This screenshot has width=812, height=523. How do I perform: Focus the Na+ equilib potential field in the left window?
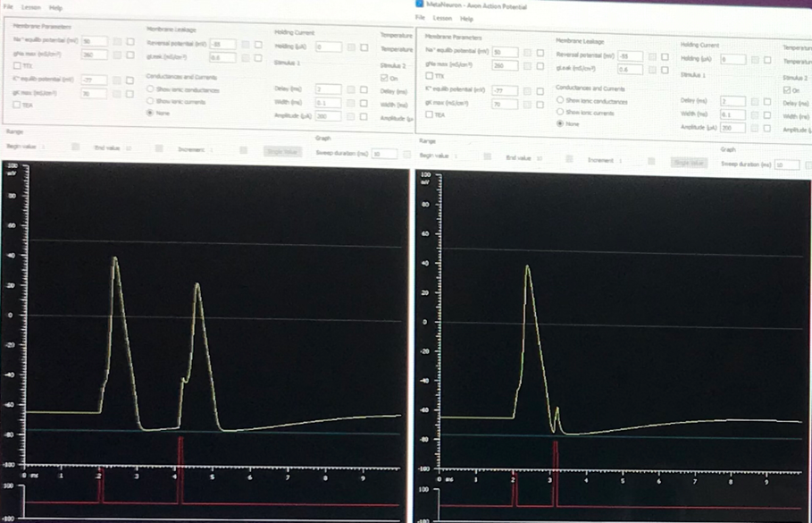click(95, 41)
